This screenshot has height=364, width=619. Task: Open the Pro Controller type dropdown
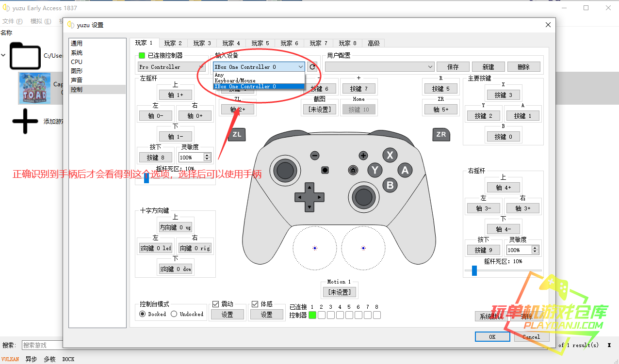(x=171, y=67)
